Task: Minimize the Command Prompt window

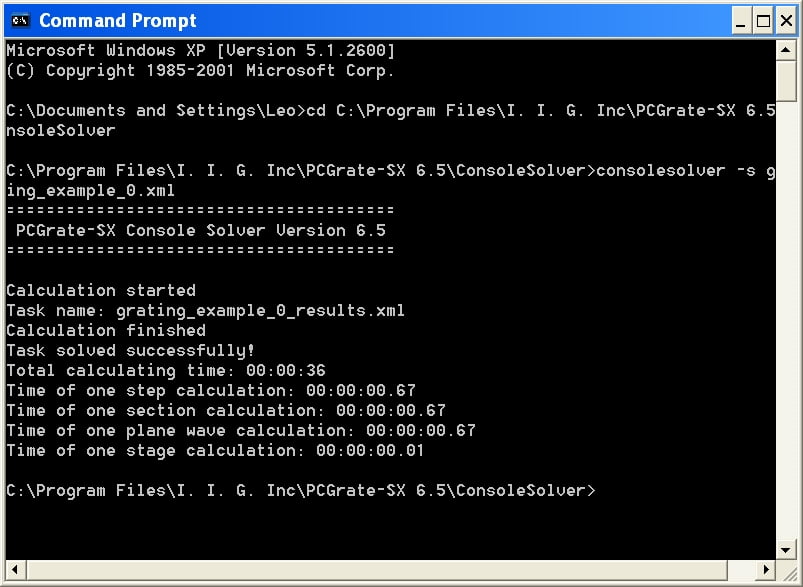Action: 741,21
